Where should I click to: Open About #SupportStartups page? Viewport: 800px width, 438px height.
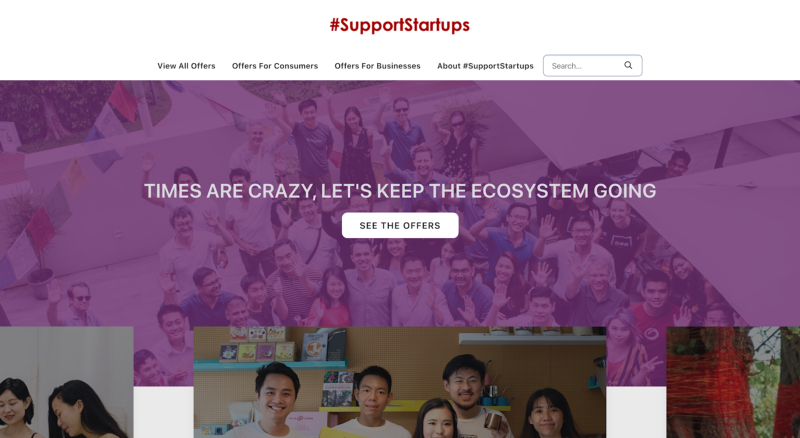485,66
